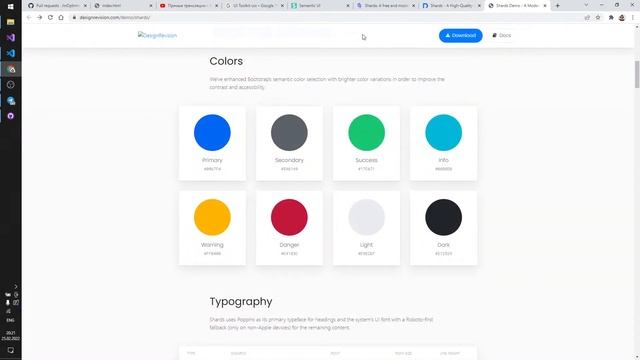Launch Visual Studio from the taskbar
Image resolution: width=640 pixels, height=360 pixels.
coord(11,38)
